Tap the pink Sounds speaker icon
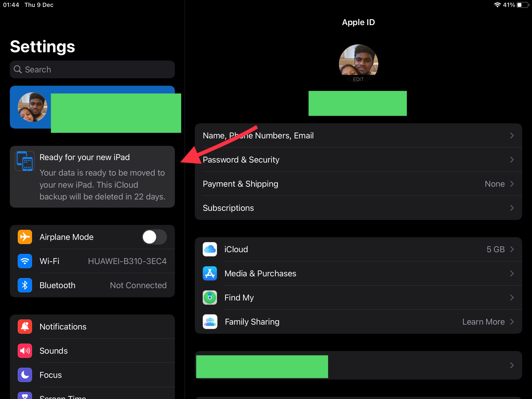 25,351
